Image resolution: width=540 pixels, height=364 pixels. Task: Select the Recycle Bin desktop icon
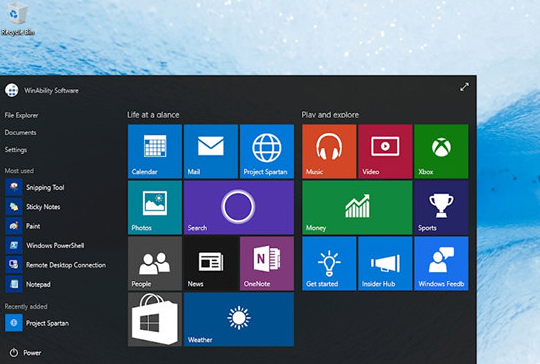click(x=17, y=19)
